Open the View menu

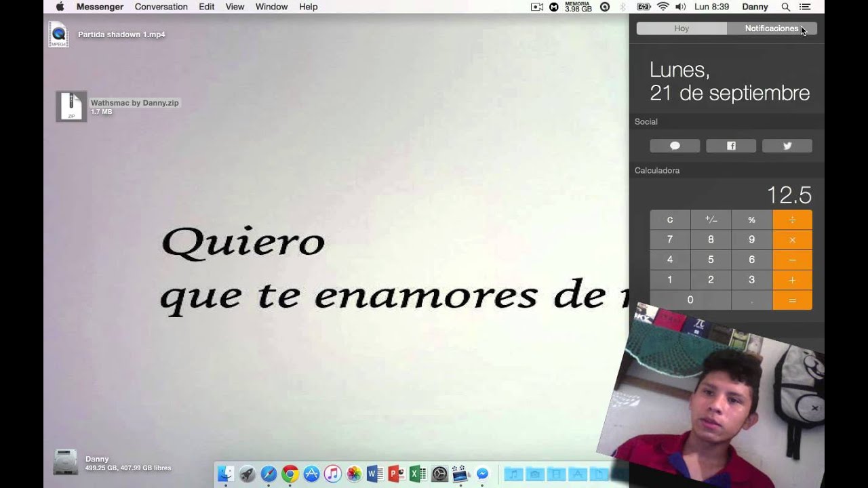235,7
